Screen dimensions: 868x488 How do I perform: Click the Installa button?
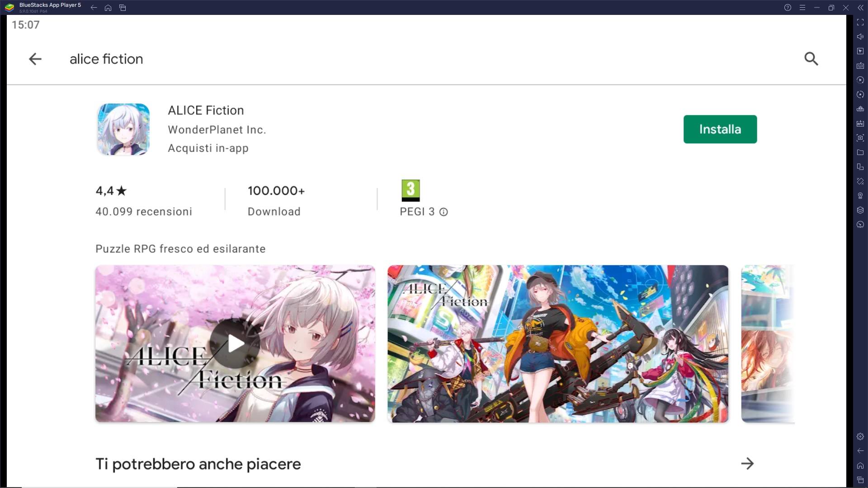pos(720,129)
